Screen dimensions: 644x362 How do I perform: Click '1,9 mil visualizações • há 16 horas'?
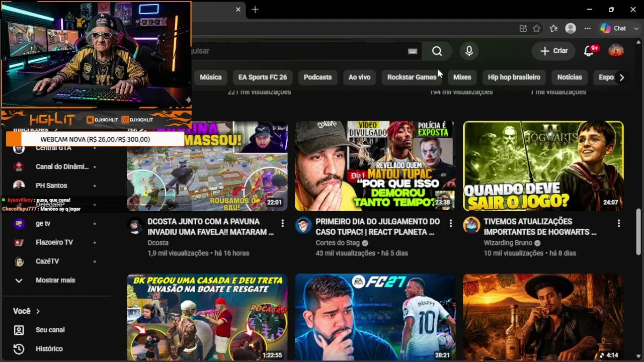198,253
